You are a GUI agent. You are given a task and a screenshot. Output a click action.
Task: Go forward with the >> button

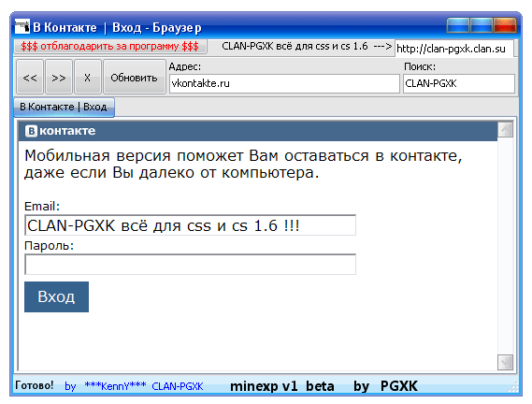click(59, 77)
